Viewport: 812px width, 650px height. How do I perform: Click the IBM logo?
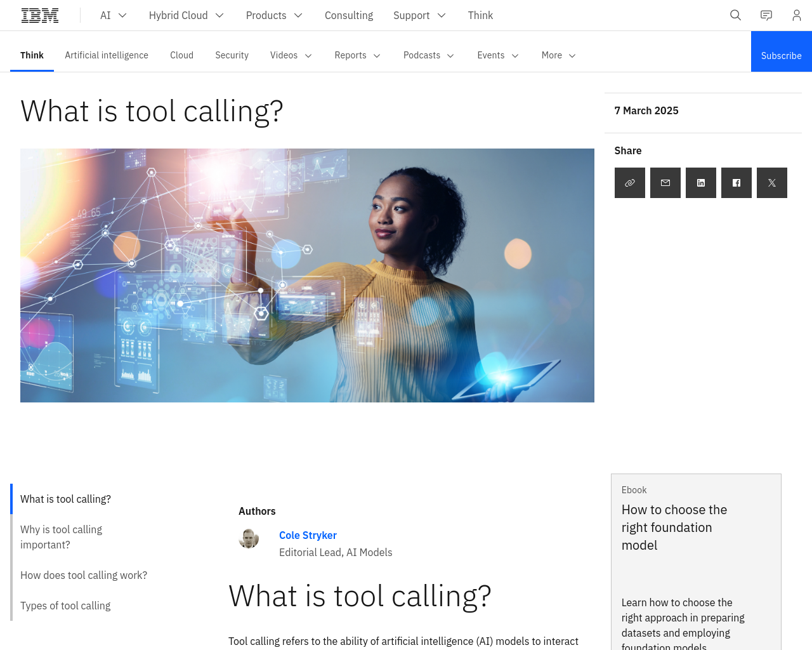point(40,15)
